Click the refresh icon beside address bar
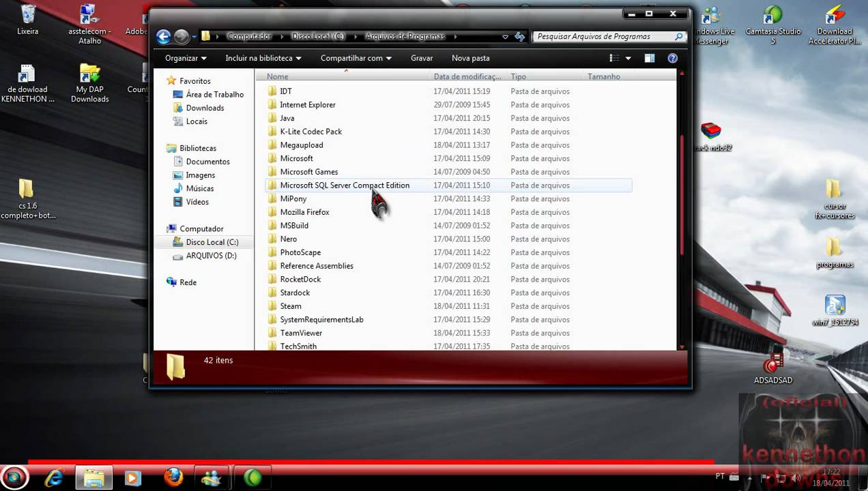The image size is (868, 491). (x=520, y=37)
